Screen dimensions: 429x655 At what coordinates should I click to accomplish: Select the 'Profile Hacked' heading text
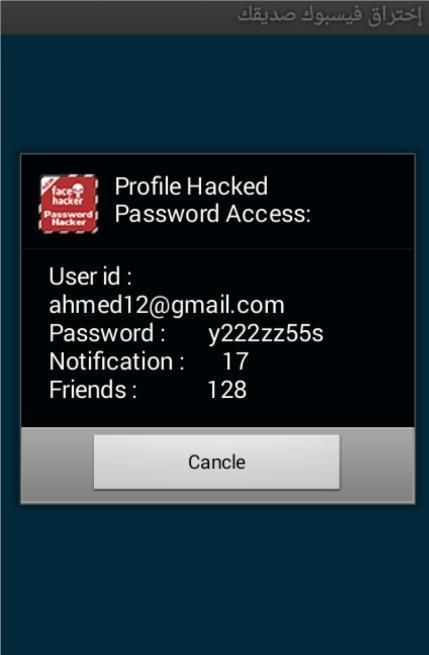(x=191, y=186)
